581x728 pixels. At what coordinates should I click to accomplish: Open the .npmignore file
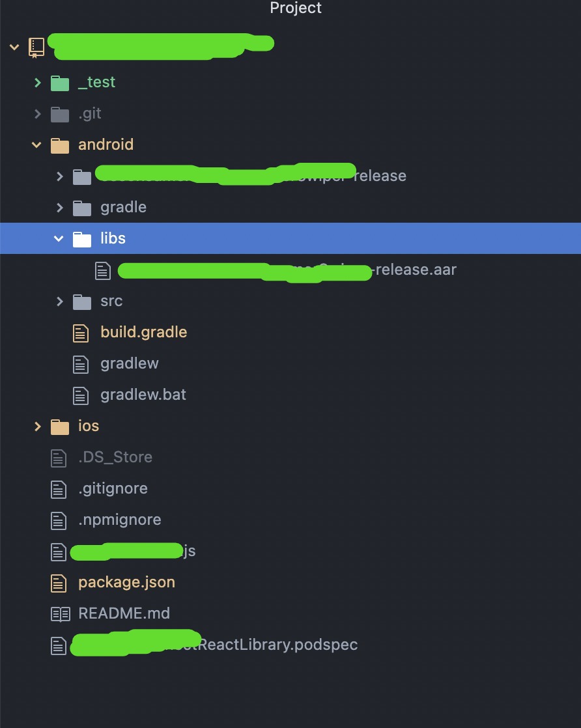(120, 520)
